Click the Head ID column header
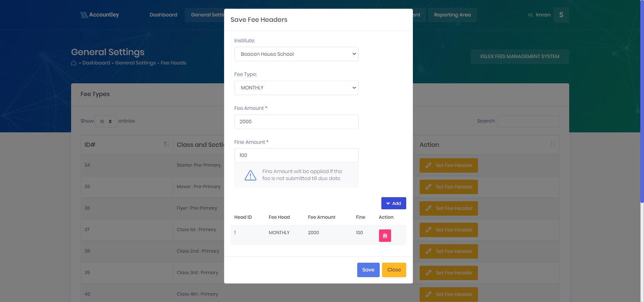This screenshot has height=302, width=644. (x=243, y=217)
